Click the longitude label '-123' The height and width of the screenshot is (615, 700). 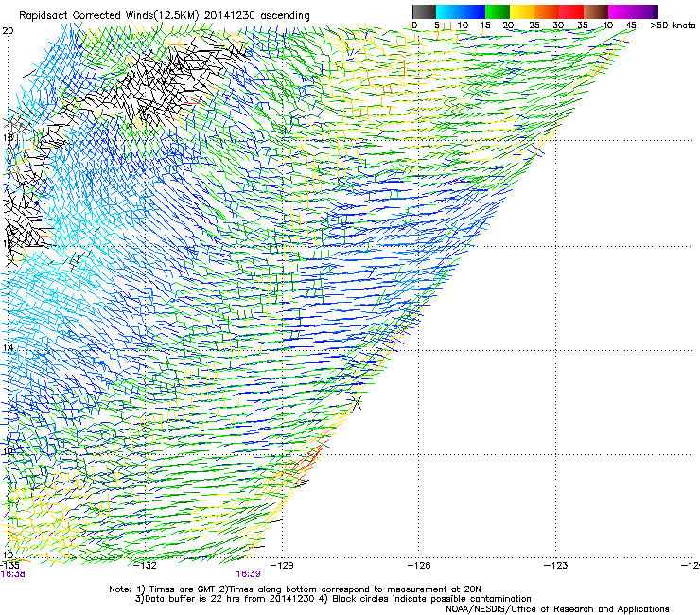click(556, 566)
